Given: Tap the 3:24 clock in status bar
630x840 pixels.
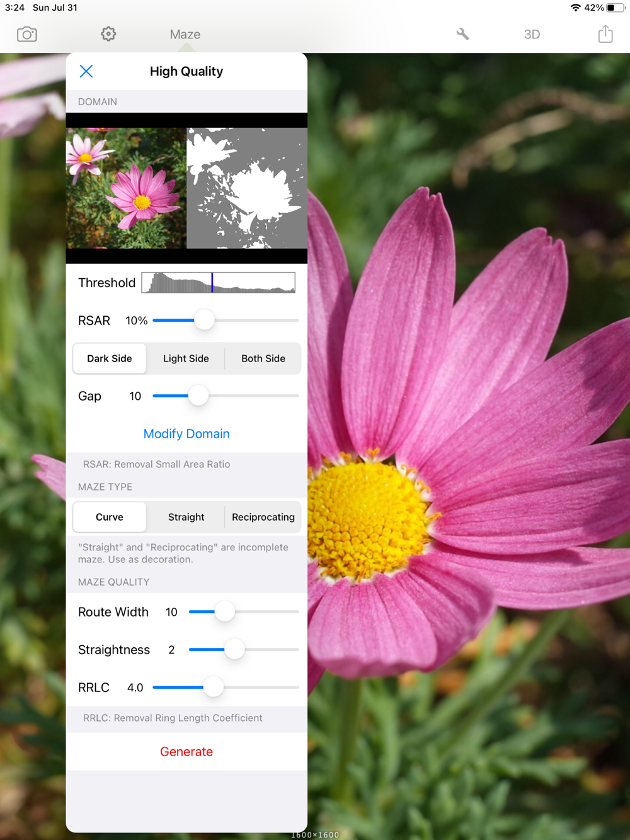Looking at the screenshot, I should (14, 8).
